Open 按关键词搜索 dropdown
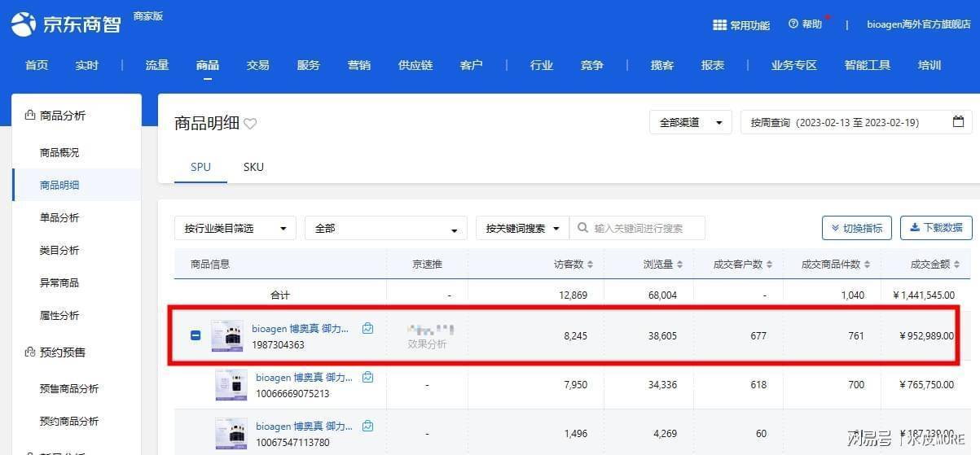980x455 pixels. pos(522,228)
